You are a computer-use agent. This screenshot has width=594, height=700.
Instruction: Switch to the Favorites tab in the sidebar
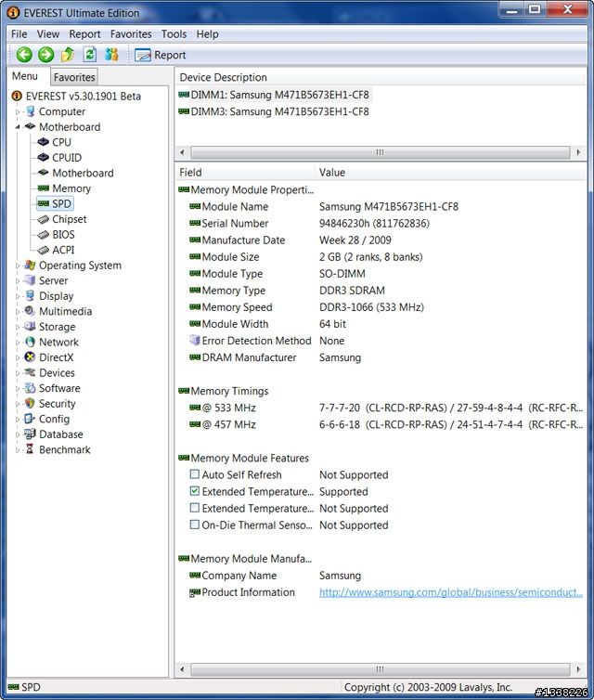[74, 77]
